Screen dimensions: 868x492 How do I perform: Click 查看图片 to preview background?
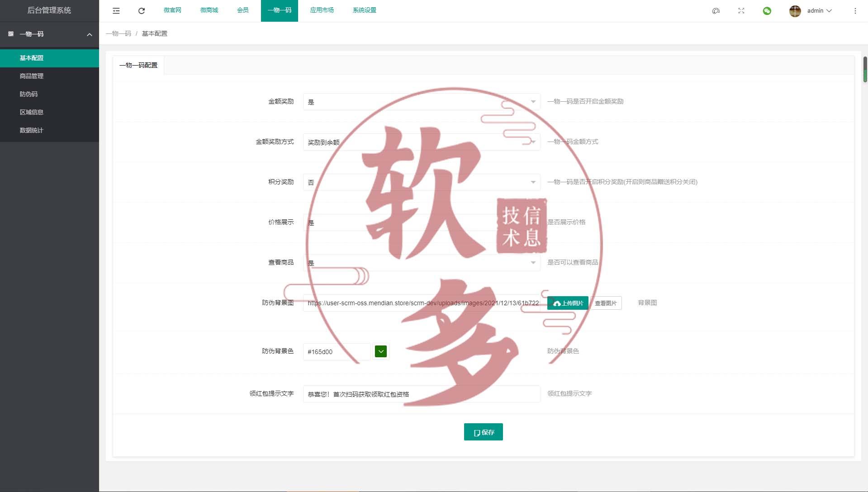pos(606,303)
